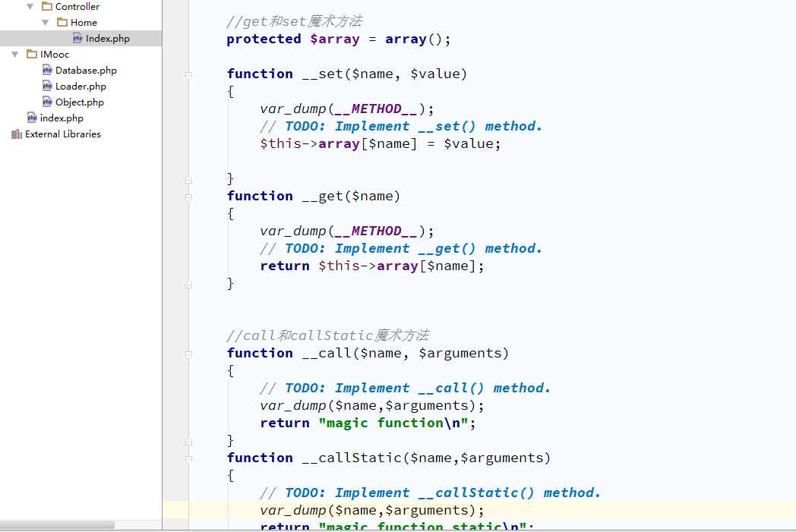Screen dimensions: 796x532
Task: Click the IMooc folder icon
Action: point(32,55)
